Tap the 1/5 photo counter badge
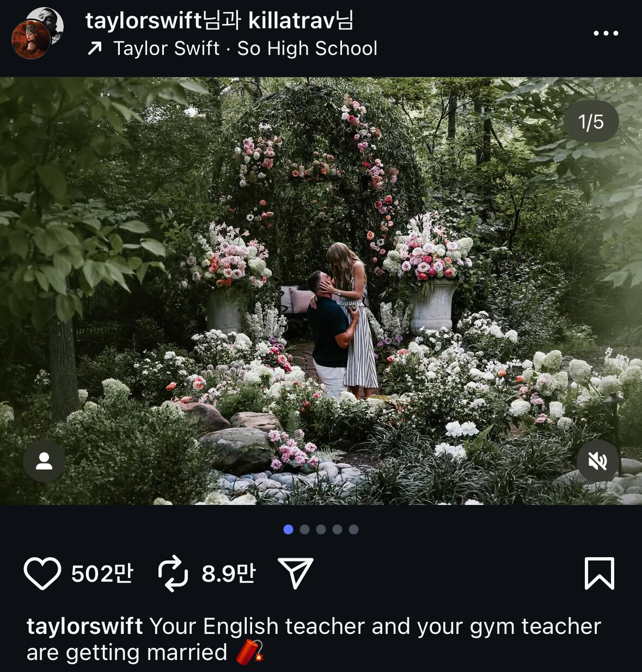Image resolution: width=642 pixels, height=672 pixels. click(x=591, y=121)
